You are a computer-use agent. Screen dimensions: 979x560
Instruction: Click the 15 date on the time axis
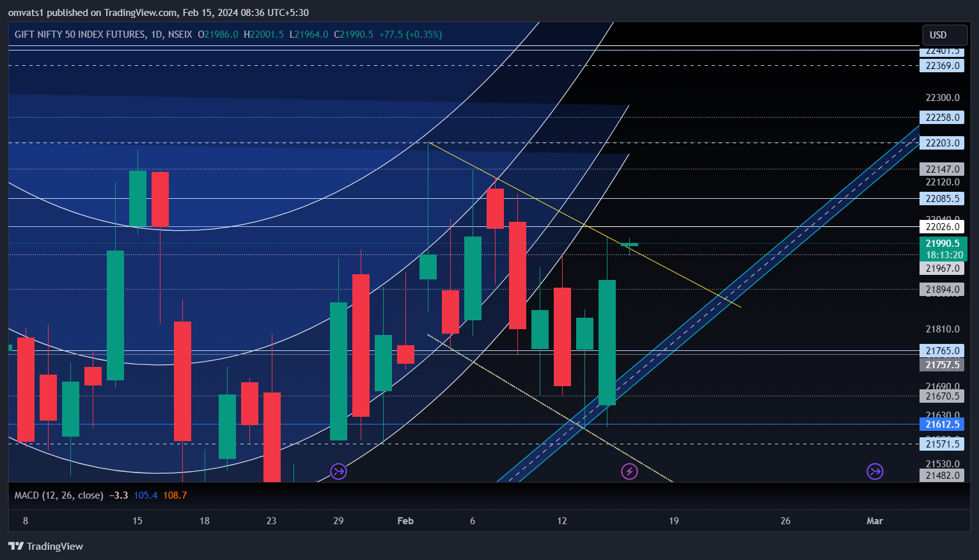coord(137,521)
